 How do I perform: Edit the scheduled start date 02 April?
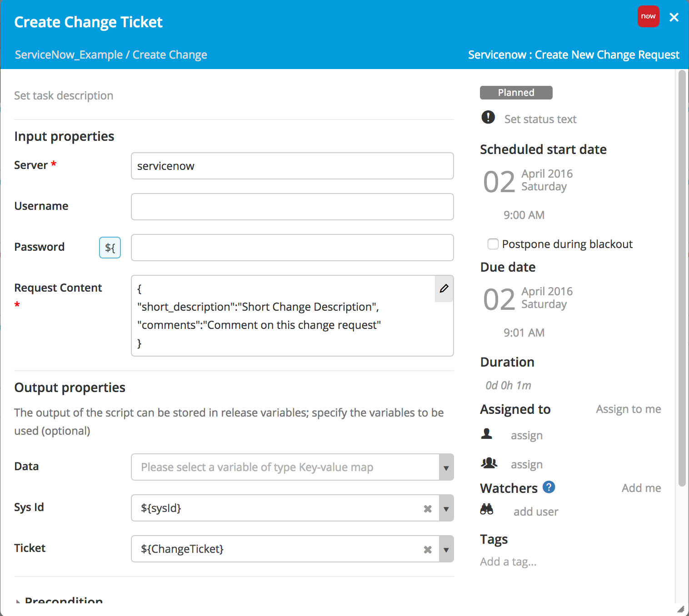pyautogui.click(x=528, y=181)
